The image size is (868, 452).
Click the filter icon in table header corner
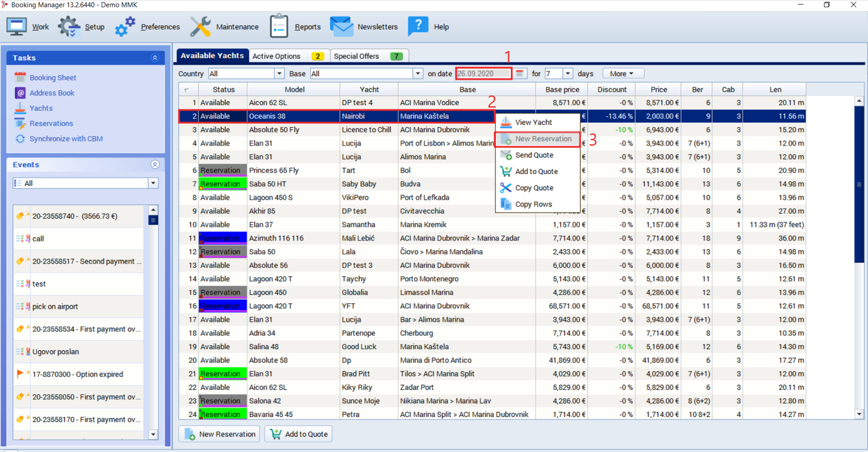coord(186,90)
